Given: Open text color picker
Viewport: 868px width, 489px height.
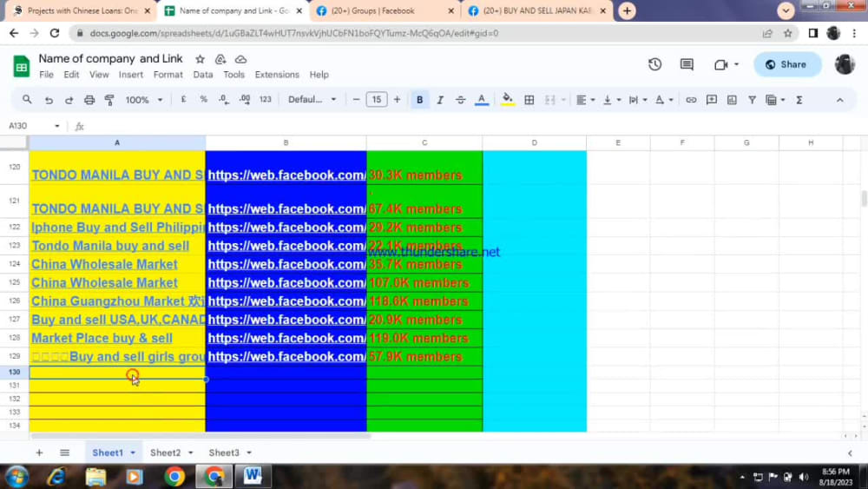Looking at the screenshot, I should 482,100.
